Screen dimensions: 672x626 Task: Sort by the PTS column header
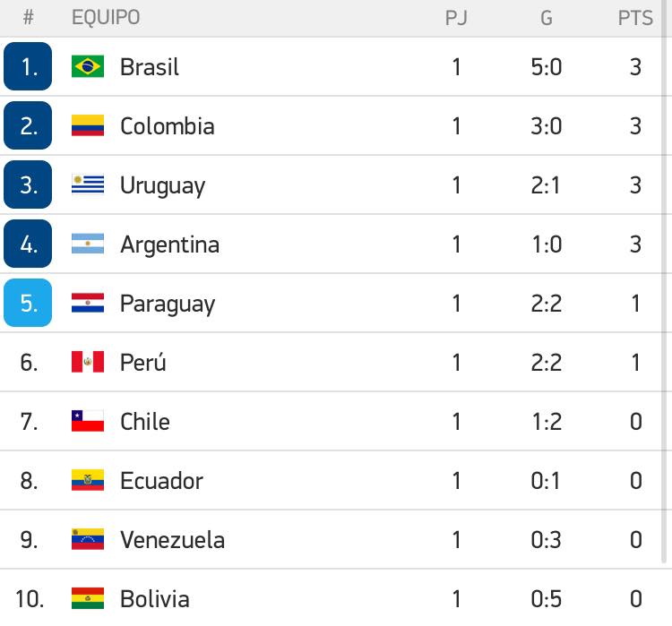635,18
